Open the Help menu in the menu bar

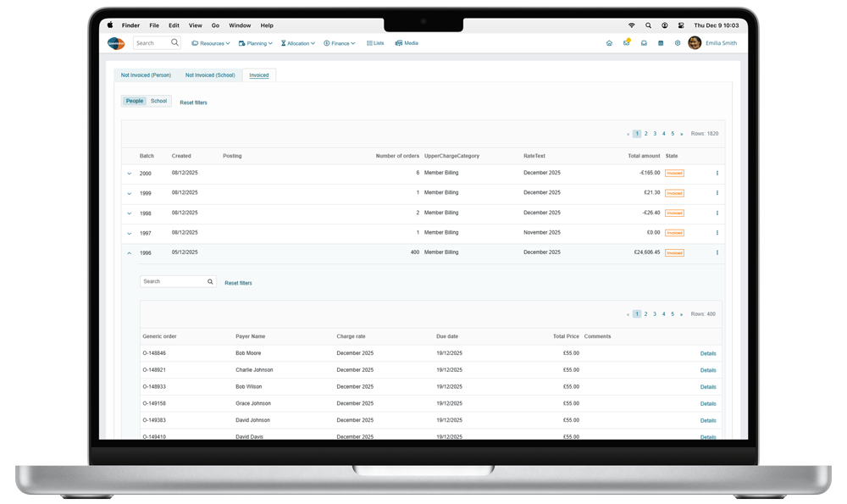[267, 25]
